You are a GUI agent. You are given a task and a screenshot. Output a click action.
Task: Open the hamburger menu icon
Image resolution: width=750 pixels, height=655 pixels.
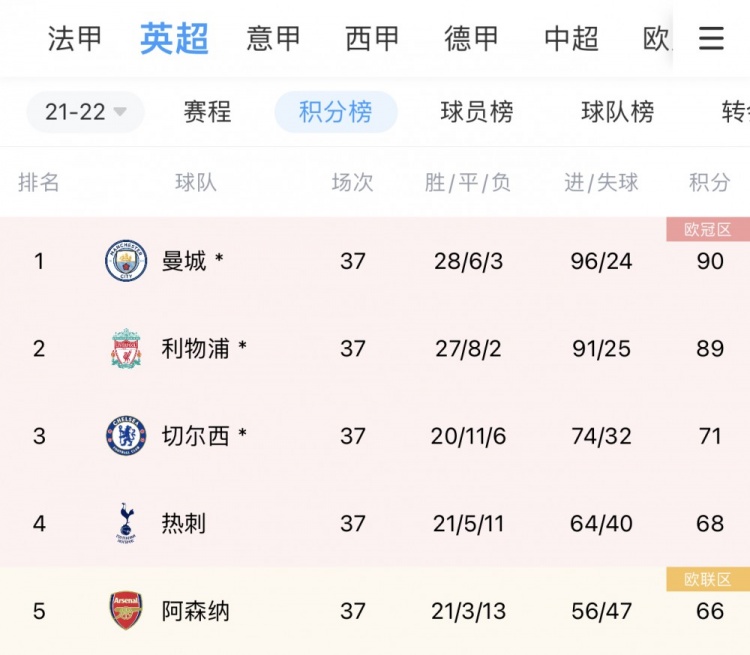[711, 38]
